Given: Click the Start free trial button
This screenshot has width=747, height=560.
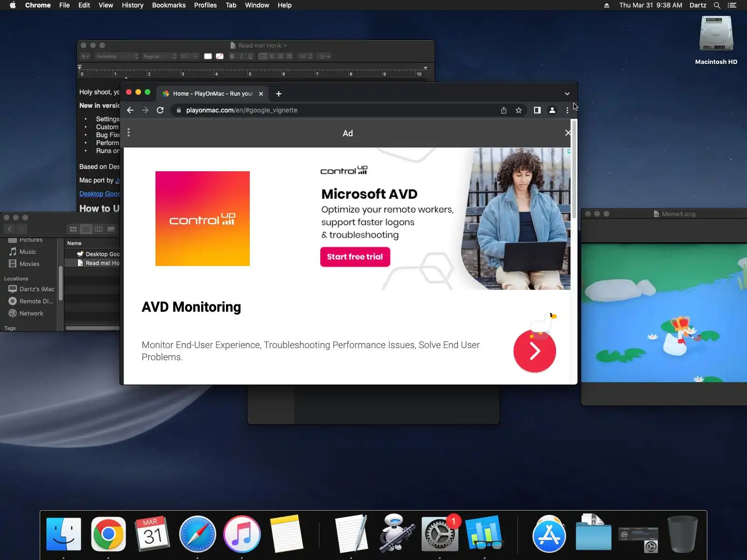Looking at the screenshot, I should tap(355, 257).
